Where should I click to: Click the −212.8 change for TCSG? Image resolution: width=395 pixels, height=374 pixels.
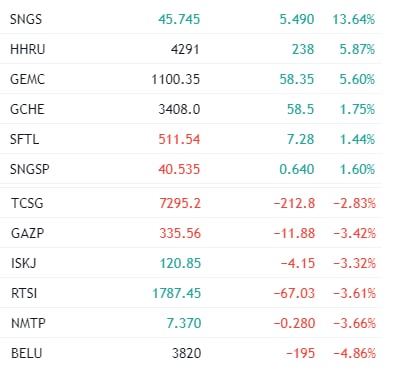tap(294, 203)
